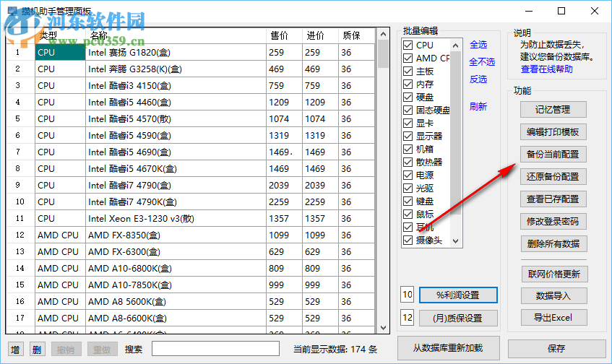
Task: Select the AMD A8-6600K(盒) cell
Action: (x=176, y=318)
